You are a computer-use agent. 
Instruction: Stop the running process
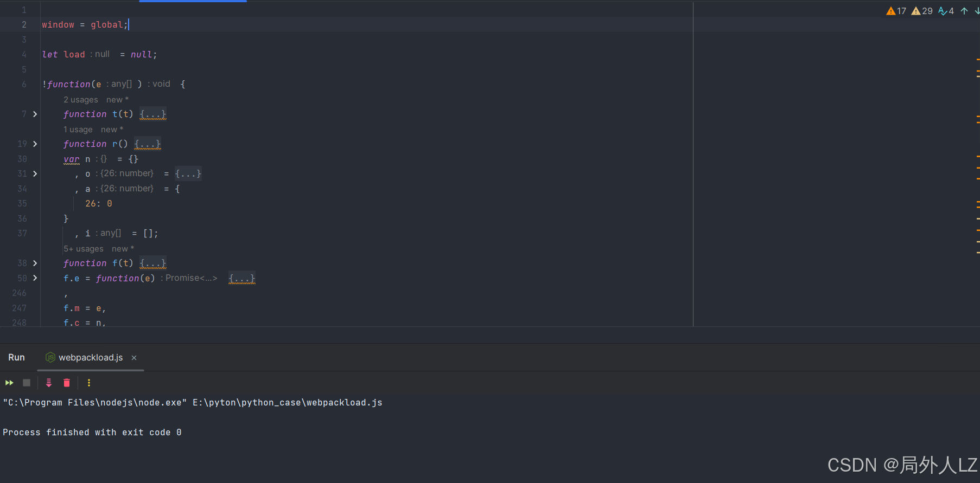click(x=27, y=383)
